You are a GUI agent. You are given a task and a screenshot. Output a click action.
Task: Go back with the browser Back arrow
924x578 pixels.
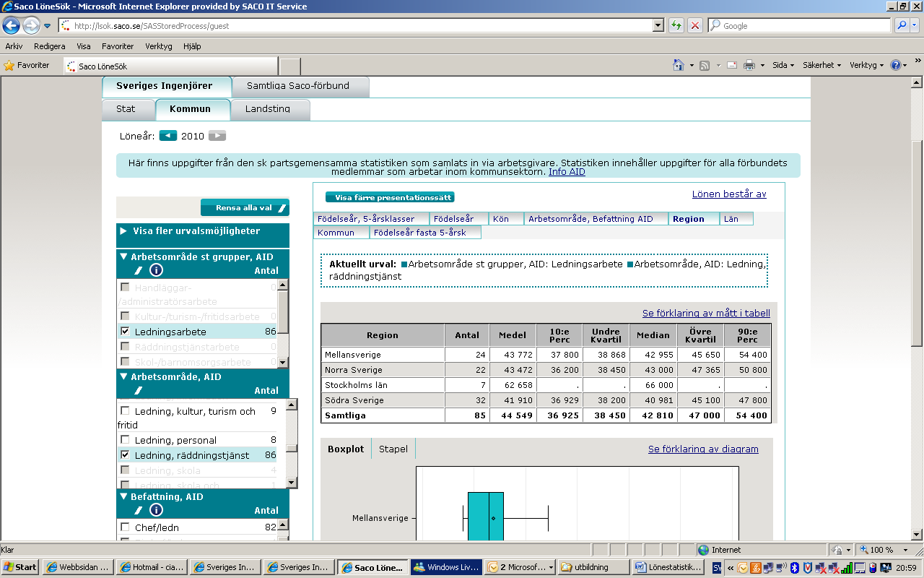[11, 26]
